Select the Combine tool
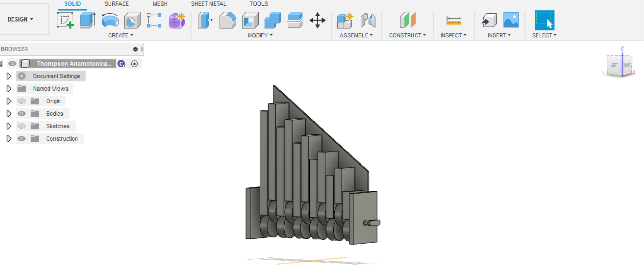 click(x=273, y=20)
